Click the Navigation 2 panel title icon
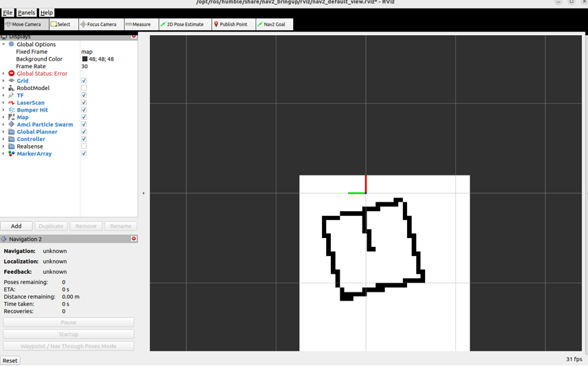This screenshot has height=366, width=588. coord(3,239)
